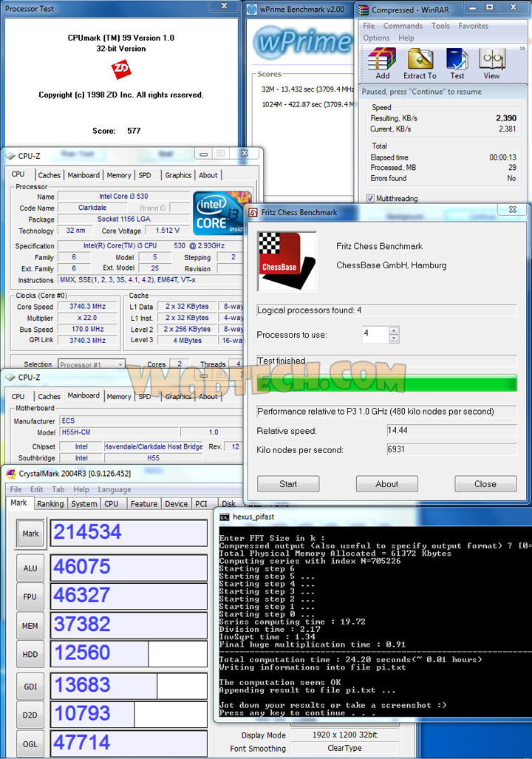The image size is (532, 759).
Task: Open the WinRAR Commands menu
Action: coord(403,26)
